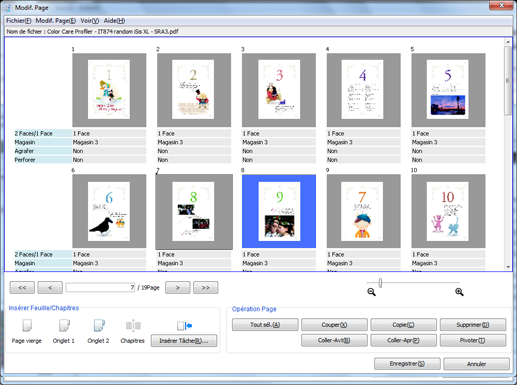Click Perforer 'Non' cell under page 4
The image size is (517, 385).
coord(364,160)
